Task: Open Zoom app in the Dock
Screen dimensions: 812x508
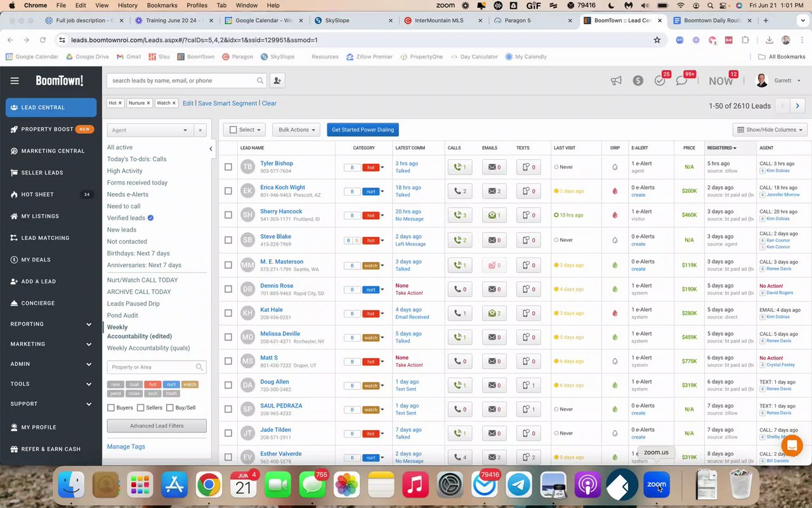Action: (x=656, y=486)
